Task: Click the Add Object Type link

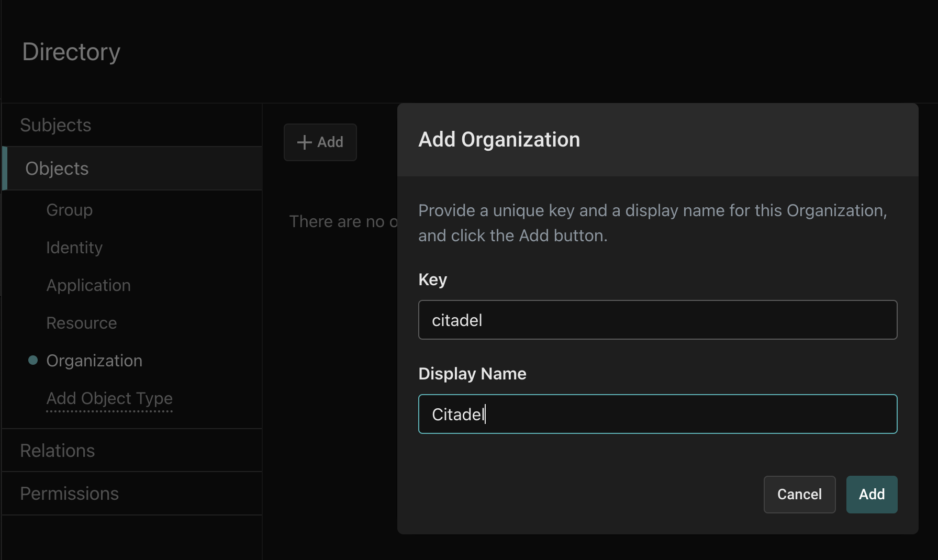Action: [x=109, y=398]
